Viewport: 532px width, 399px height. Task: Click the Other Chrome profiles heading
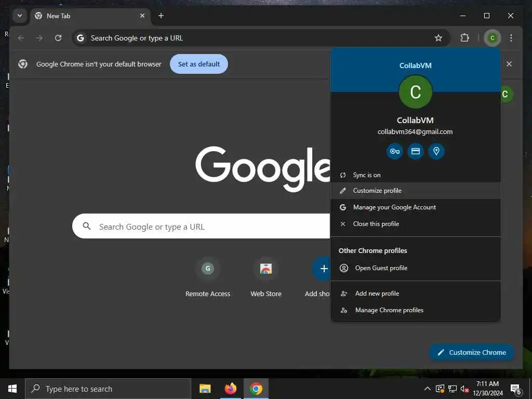click(373, 251)
